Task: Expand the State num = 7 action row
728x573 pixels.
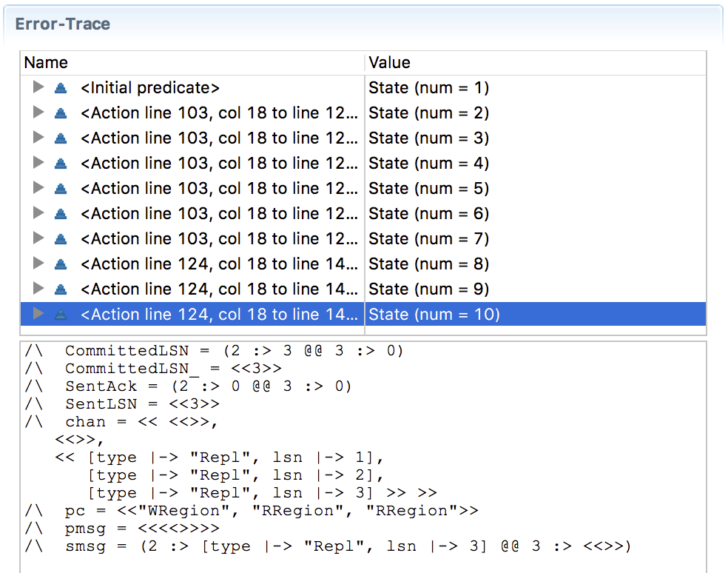Action: point(38,239)
